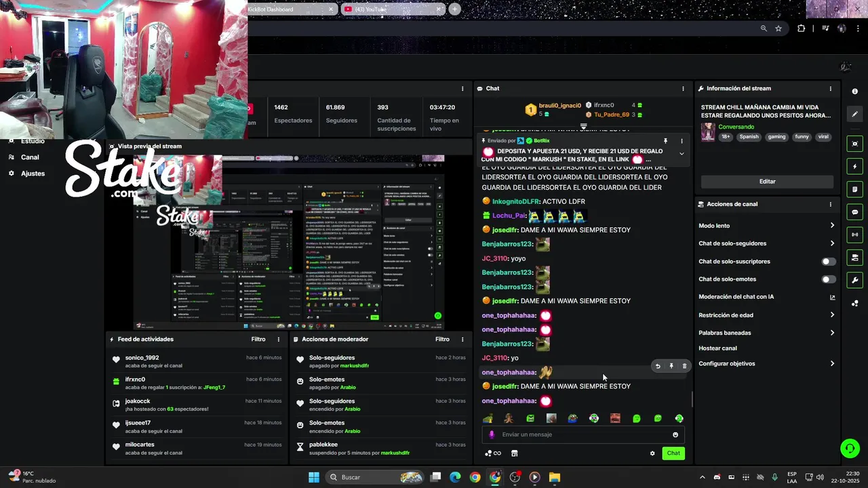Click the Enviar un mensaje input field
The image size is (868, 488).
[583, 434]
